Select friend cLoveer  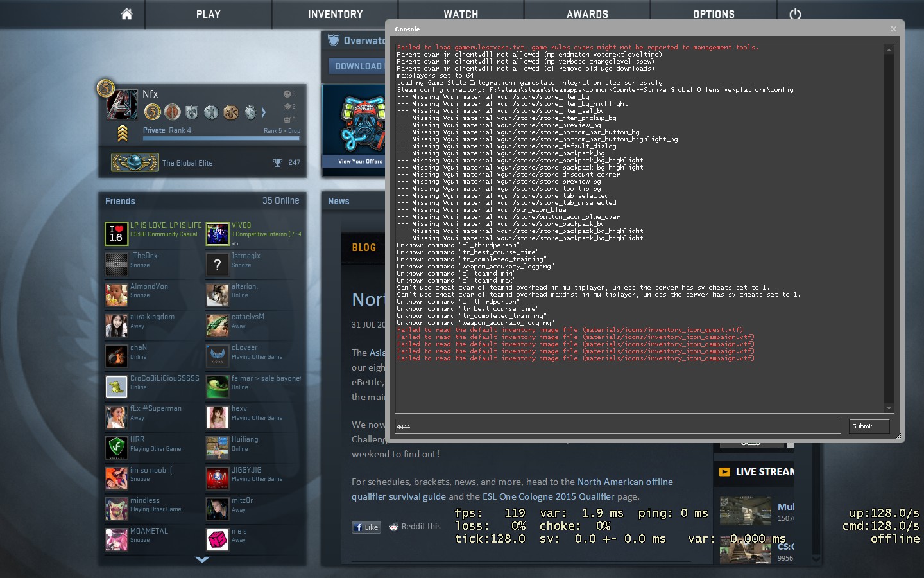pyautogui.click(x=254, y=356)
